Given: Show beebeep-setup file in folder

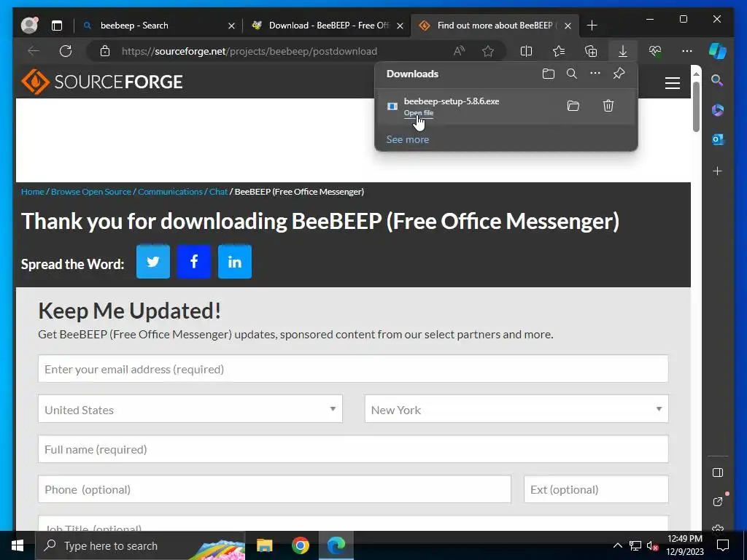Looking at the screenshot, I should pos(573,106).
